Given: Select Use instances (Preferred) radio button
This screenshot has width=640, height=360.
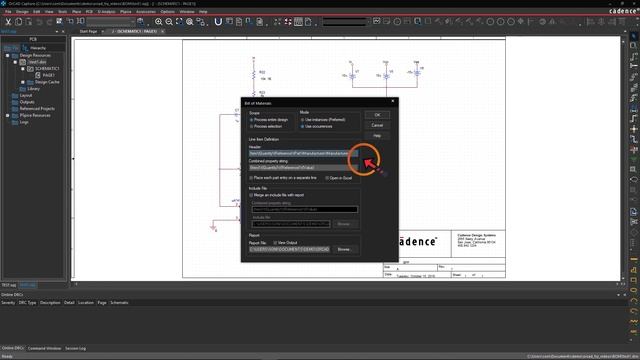Looking at the screenshot, I should [x=302, y=120].
